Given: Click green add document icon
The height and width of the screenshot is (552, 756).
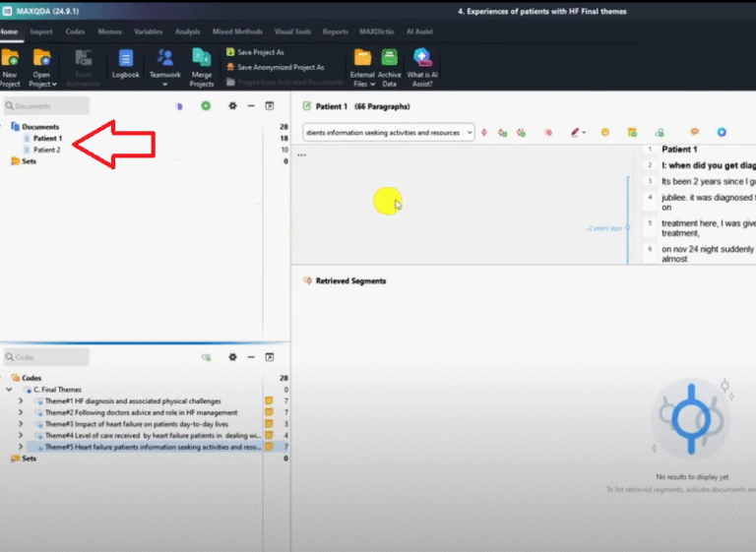Looking at the screenshot, I should pyautogui.click(x=206, y=106).
